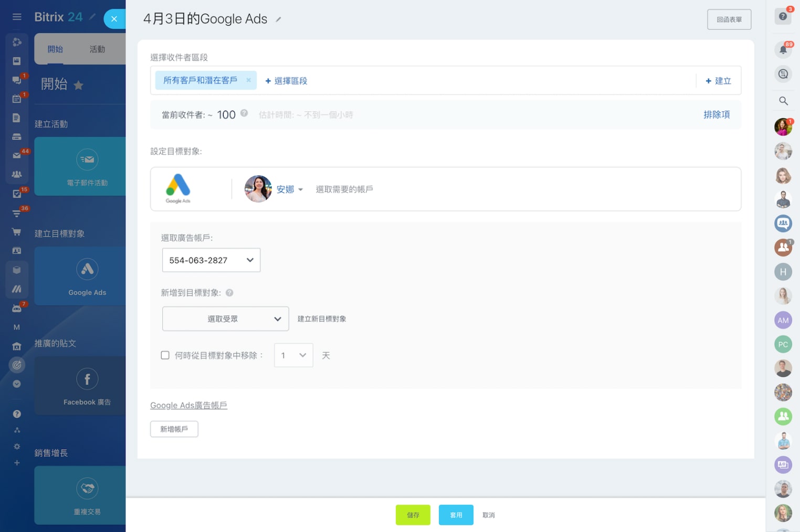Open Google Ads廣告帳戶 link
The height and width of the screenshot is (532, 800).
click(x=188, y=406)
